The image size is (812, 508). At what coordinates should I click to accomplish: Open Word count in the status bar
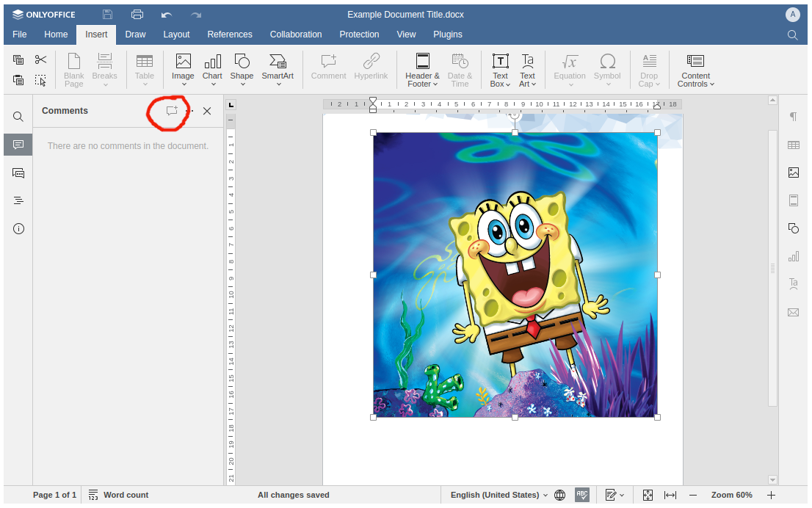119,495
